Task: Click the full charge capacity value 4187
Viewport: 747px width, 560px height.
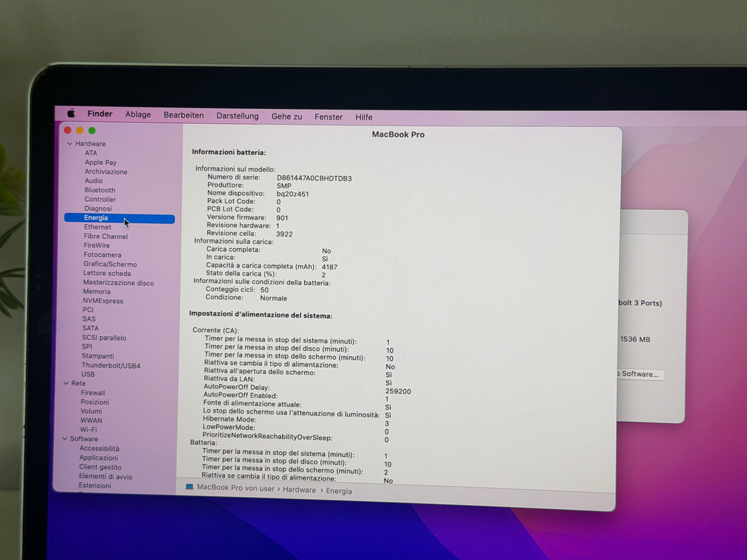Action: coord(330,267)
